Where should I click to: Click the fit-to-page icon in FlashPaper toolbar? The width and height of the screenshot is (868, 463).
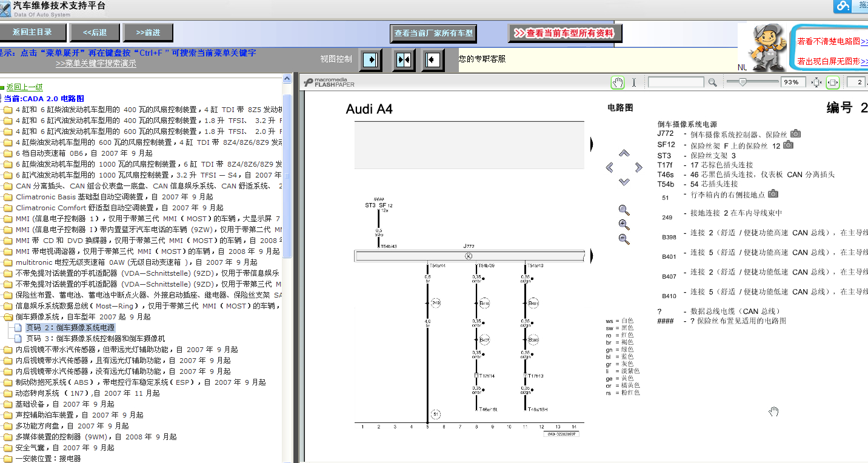coord(816,82)
